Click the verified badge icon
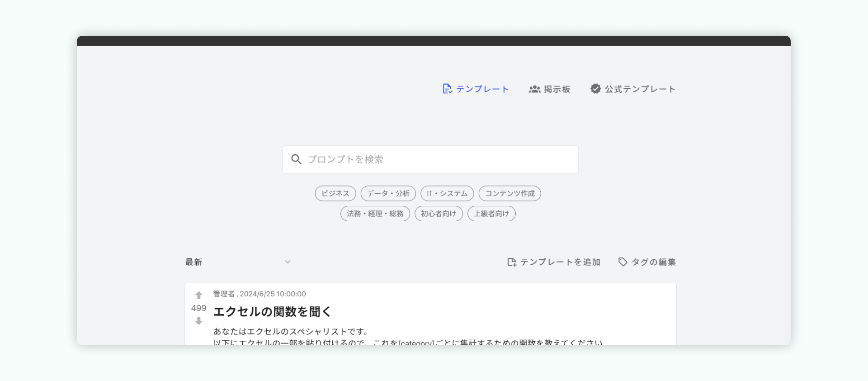This screenshot has height=381, width=868. click(x=595, y=89)
